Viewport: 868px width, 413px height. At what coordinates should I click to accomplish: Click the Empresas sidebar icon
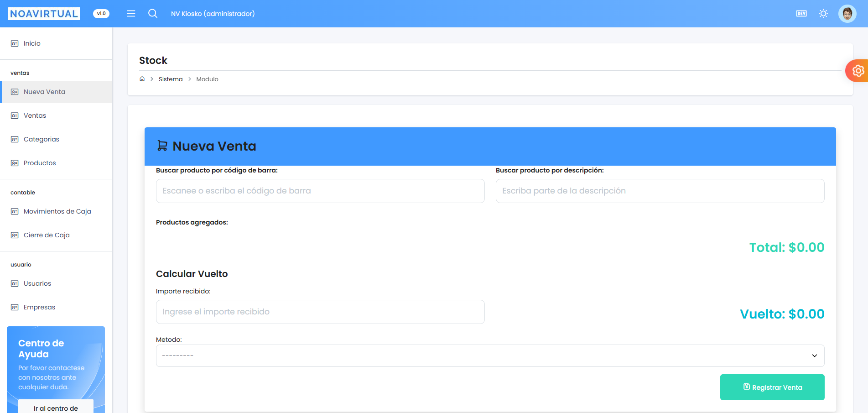click(x=15, y=307)
